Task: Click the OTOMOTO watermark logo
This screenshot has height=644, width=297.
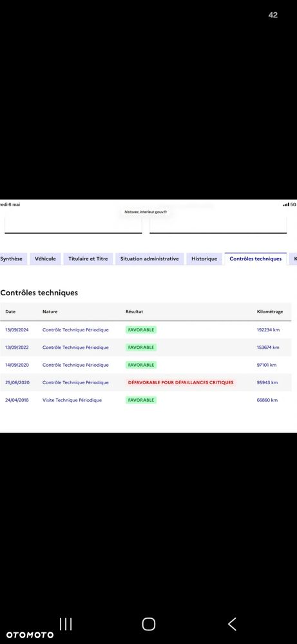Action: coord(30,635)
